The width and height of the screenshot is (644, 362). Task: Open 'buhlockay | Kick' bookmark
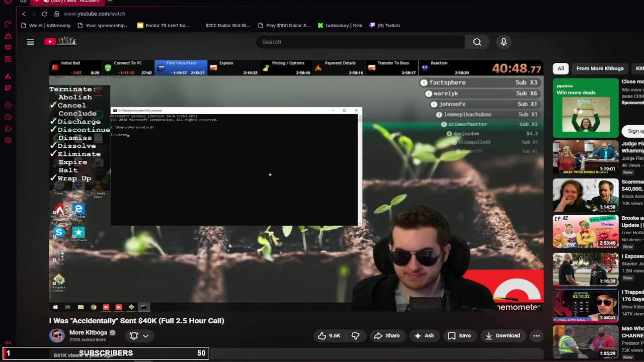pos(340,25)
